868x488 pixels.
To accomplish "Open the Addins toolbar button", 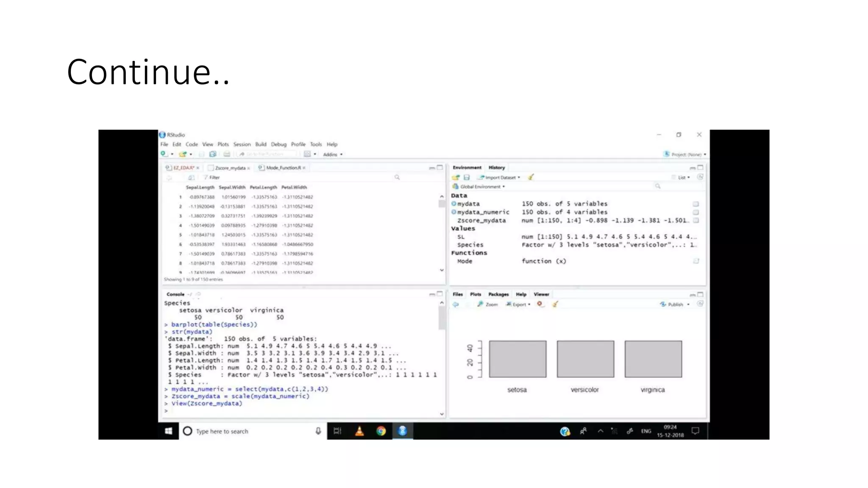I will click(332, 155).
